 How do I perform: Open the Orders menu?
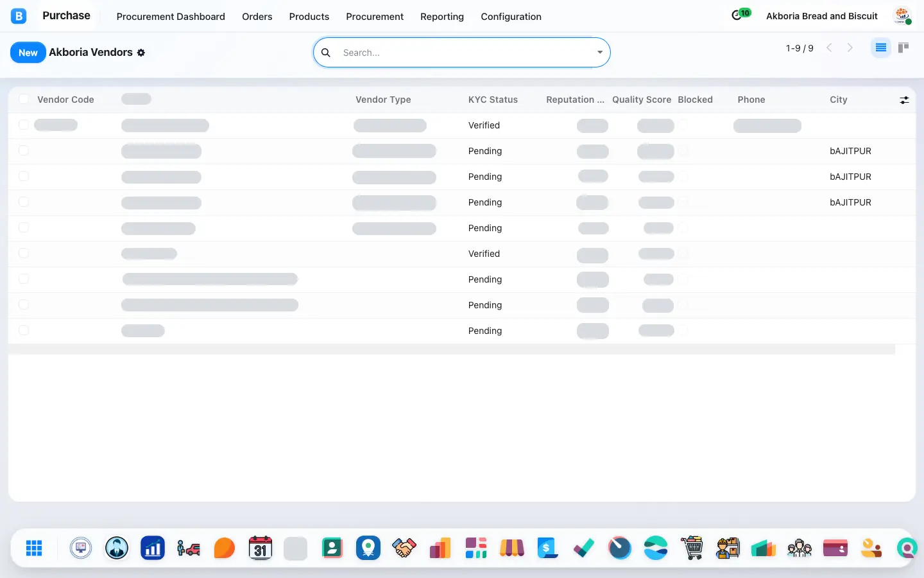click(257, 17)
